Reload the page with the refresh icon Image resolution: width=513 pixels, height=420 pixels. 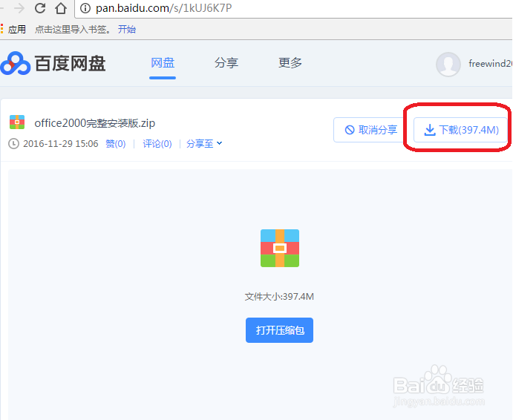point(40,8)
